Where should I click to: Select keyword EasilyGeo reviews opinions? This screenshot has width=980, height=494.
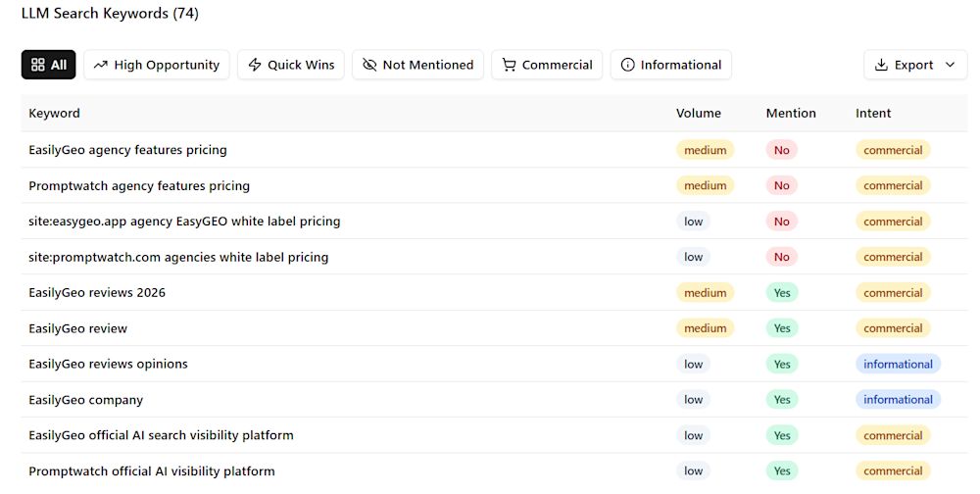pyautogui.click(x=108, y=364)
